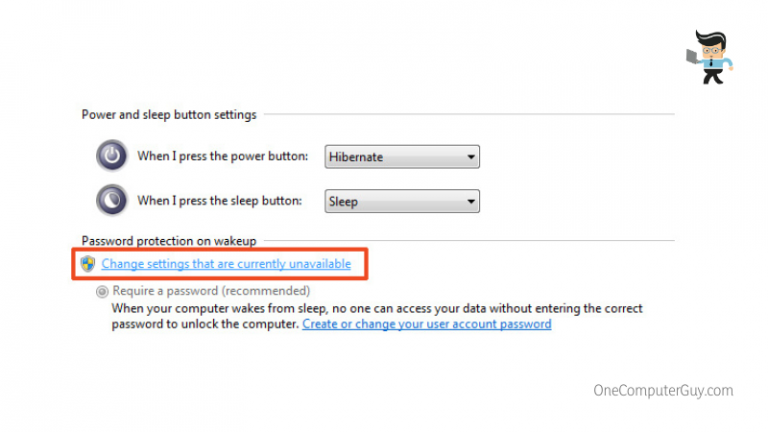Viewport: 768px width, 432px height.
Task: Click the OneComputerGuy.com watermark text
Action: coord(663,390)
